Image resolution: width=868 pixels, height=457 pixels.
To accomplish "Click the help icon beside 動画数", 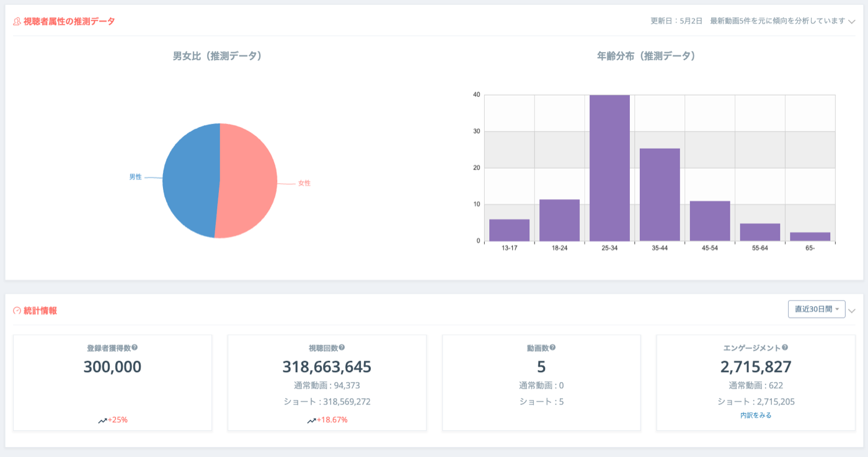I will 552,348.
